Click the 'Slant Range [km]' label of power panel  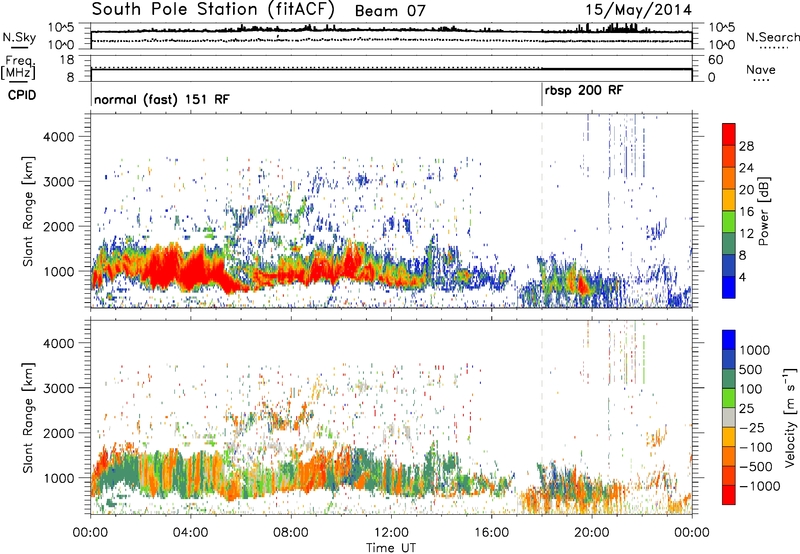[28, 211]
